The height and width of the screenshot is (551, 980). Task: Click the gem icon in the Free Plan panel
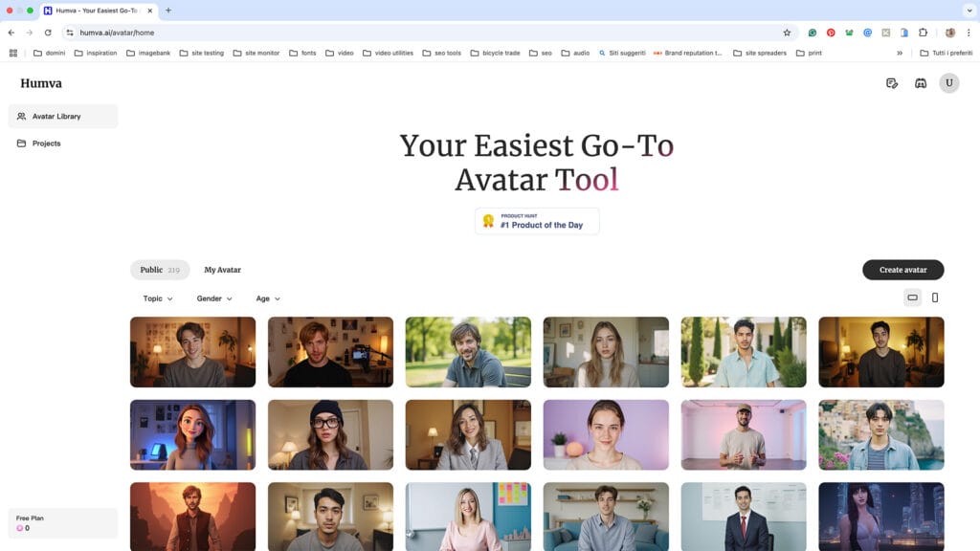pos(21,530)
